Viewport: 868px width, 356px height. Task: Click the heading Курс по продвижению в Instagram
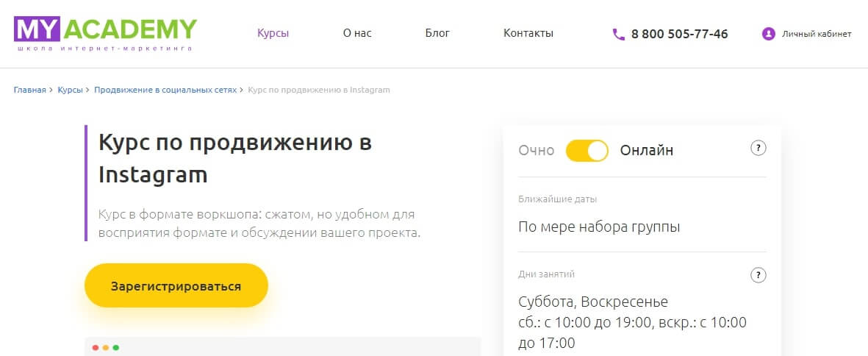tap(234, 159)
